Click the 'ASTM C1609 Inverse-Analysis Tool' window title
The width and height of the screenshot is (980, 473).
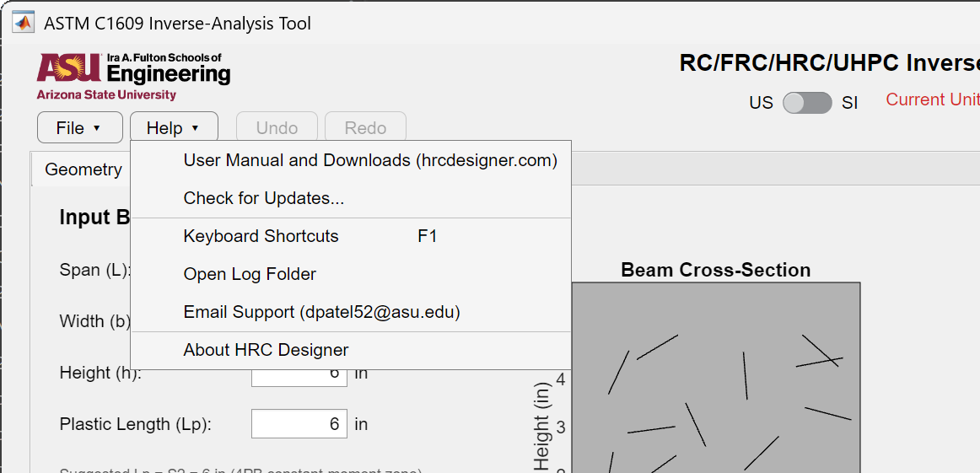[177, 24]
